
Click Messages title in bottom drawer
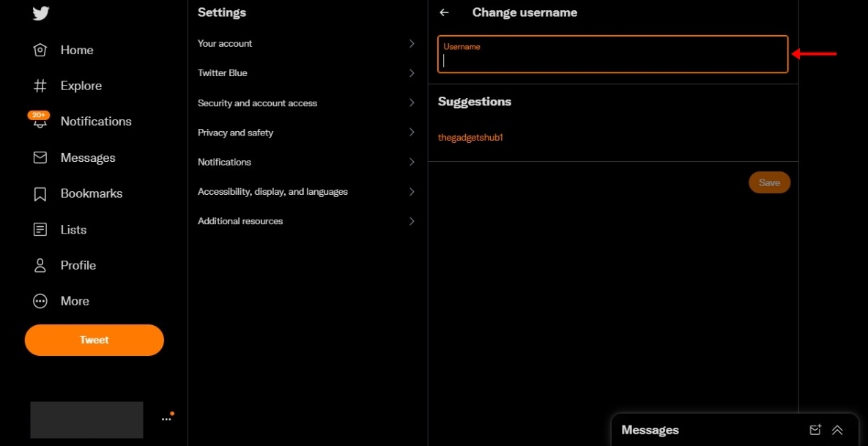pyautogui.click(x=650, y=430)
